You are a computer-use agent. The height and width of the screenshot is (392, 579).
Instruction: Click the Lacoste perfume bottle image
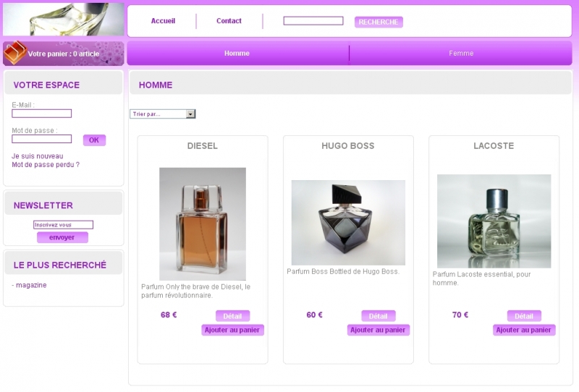494,221
